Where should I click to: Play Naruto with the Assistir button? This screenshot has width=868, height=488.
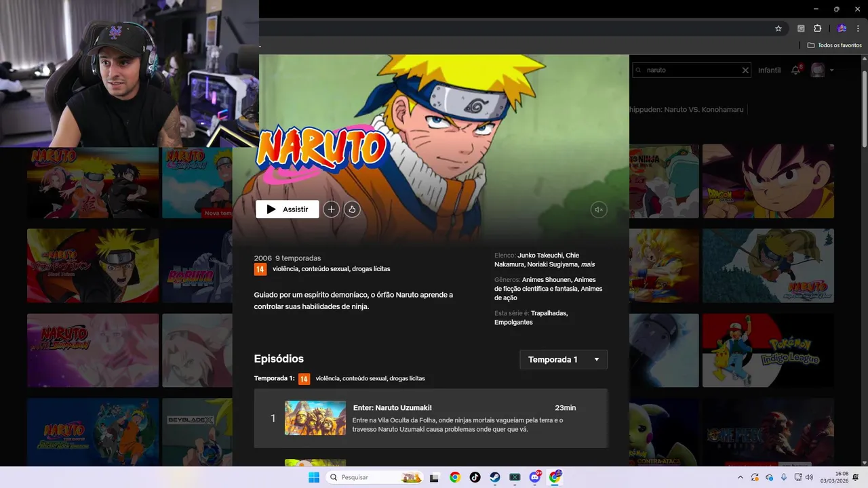coord(288,209)
